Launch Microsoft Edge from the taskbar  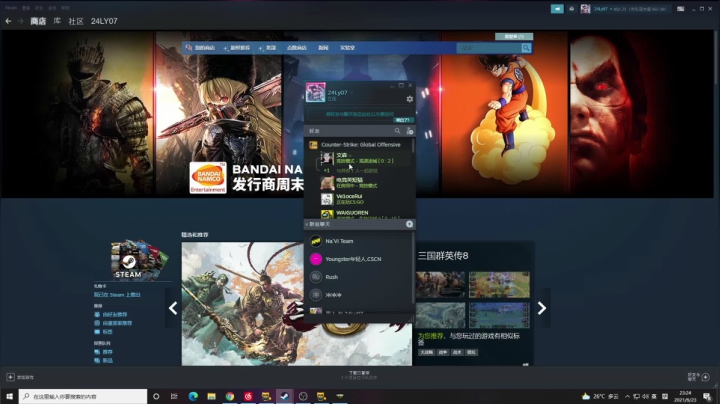point(193,396)
